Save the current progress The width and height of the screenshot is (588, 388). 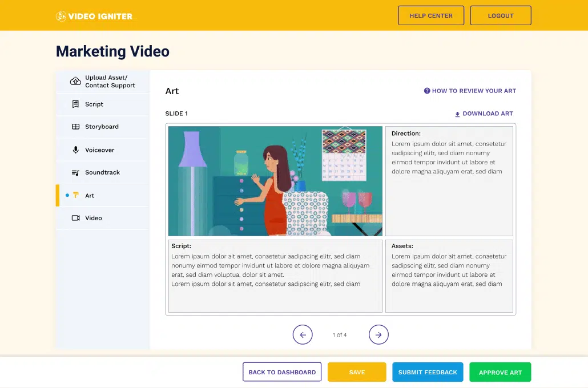point(357,371)
